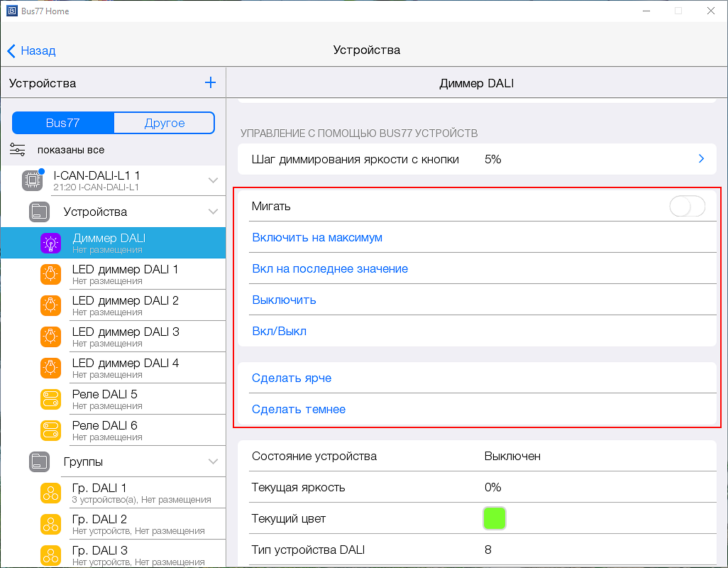Click the Группы folder icon
728x568 pixels.
tap(40, 461)
